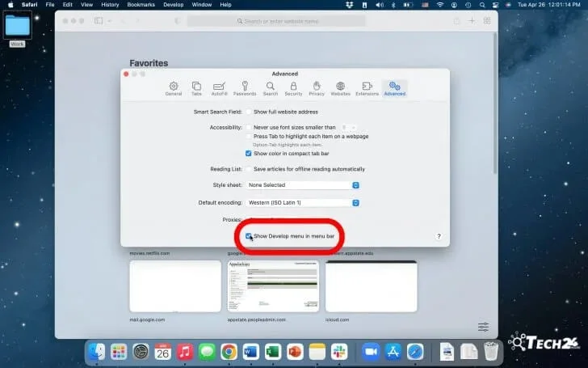Open the mail.google.com favorite thumbnail
This screenshot has height=368, width=588.
(x=175, y=286)
